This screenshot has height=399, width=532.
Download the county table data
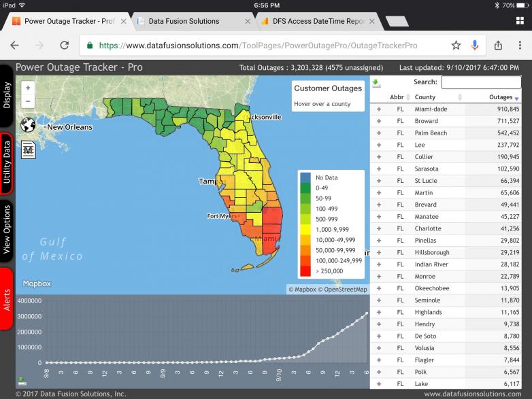point(376,83)
